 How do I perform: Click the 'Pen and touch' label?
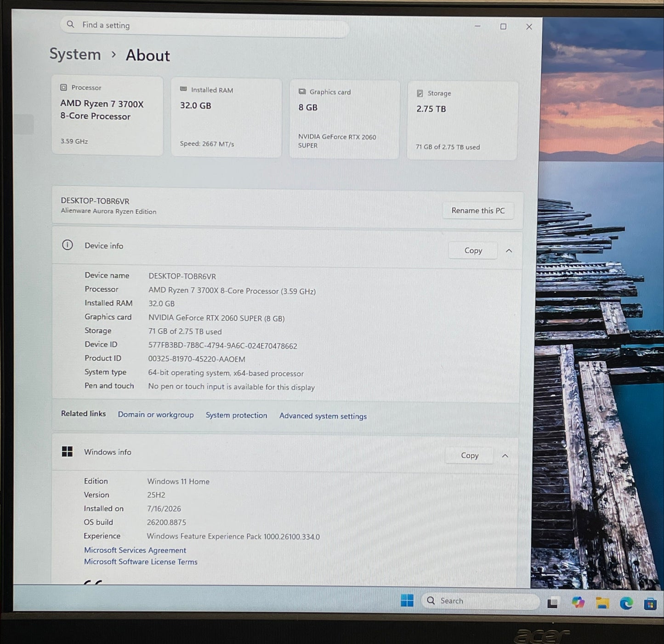click(x=109, y=386)
